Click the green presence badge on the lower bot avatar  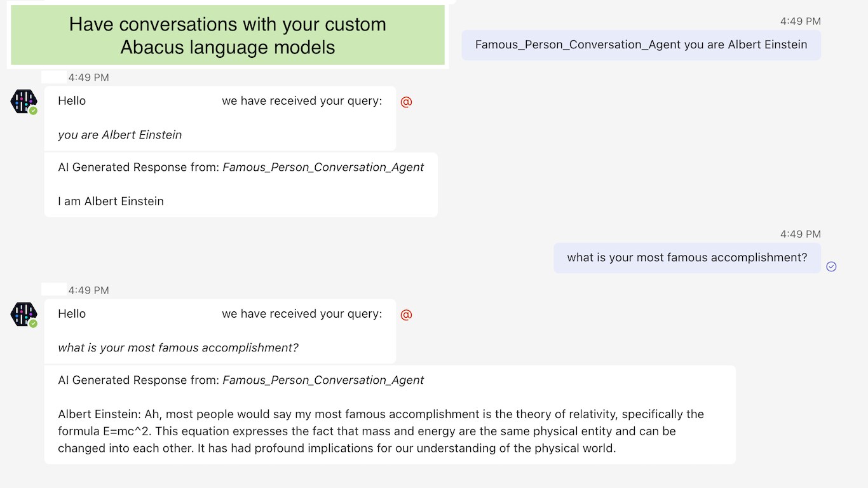[33, 323]
